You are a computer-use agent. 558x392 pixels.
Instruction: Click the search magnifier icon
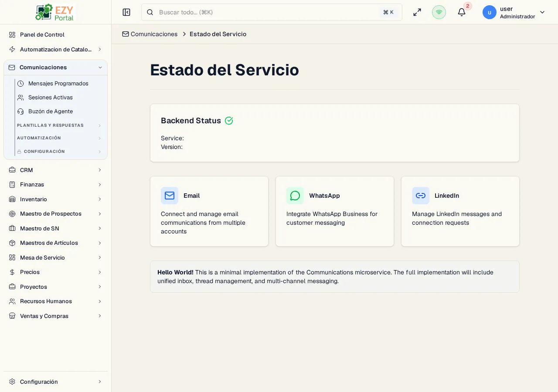click(150, 12)
